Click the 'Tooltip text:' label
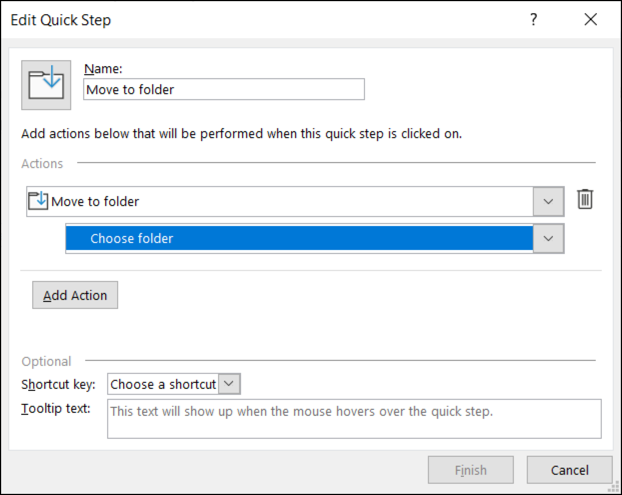Viewport: 622px width, 495px height. (55, 408)
